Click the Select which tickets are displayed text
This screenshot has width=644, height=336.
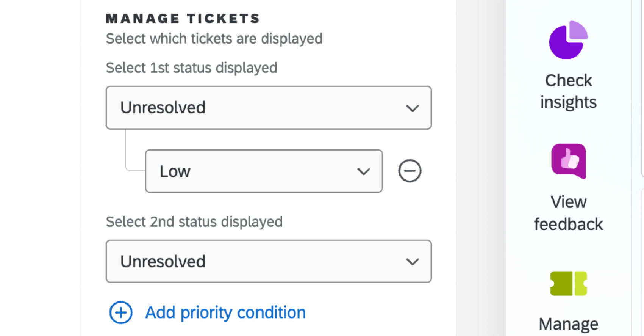coord(214,38)
